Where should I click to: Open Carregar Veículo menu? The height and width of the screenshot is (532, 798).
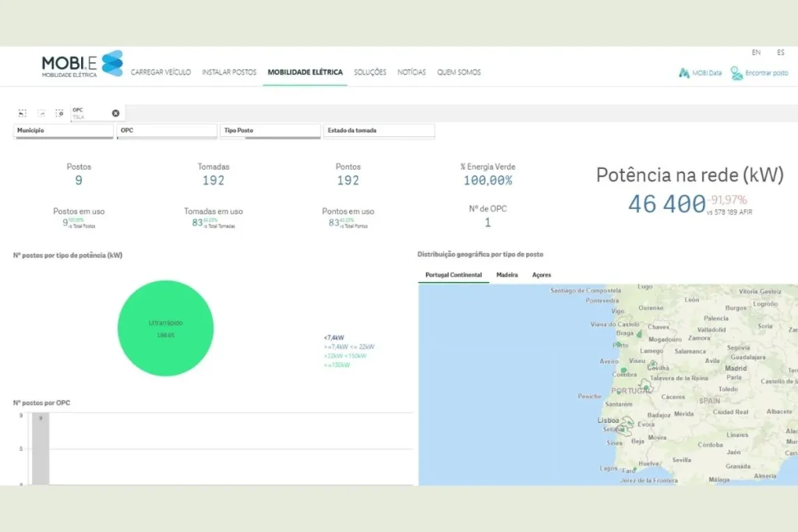tap(161, 72)
